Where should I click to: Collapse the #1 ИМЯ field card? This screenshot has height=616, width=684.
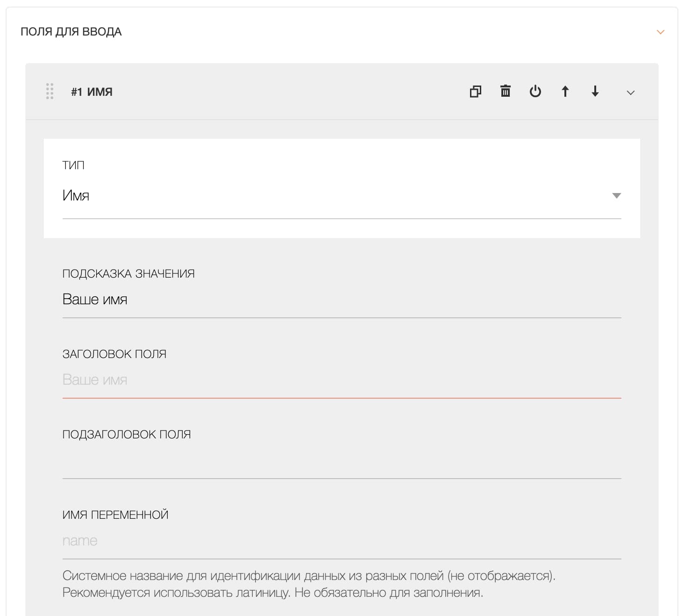point(630,93)
